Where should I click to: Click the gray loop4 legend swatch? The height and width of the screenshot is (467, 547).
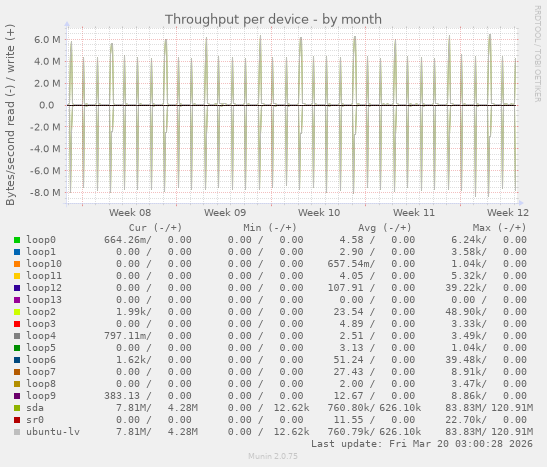pyautogui.click(x=17, y=336)
